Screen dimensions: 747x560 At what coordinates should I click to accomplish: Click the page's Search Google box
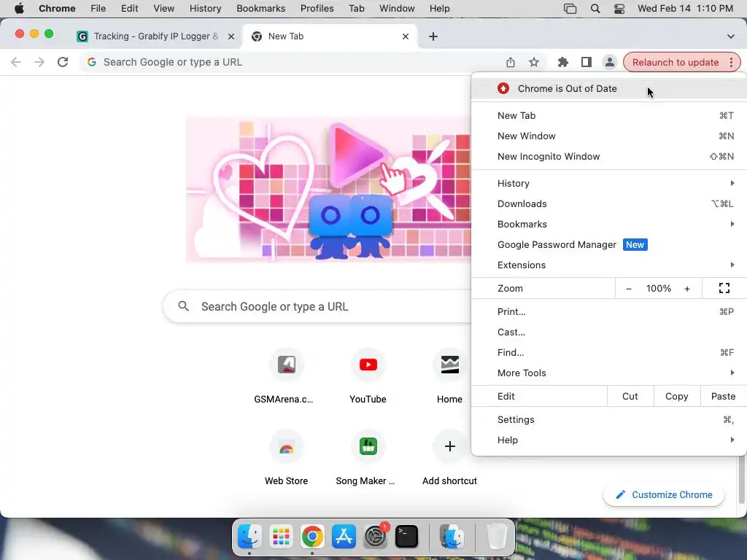[318, 307]
